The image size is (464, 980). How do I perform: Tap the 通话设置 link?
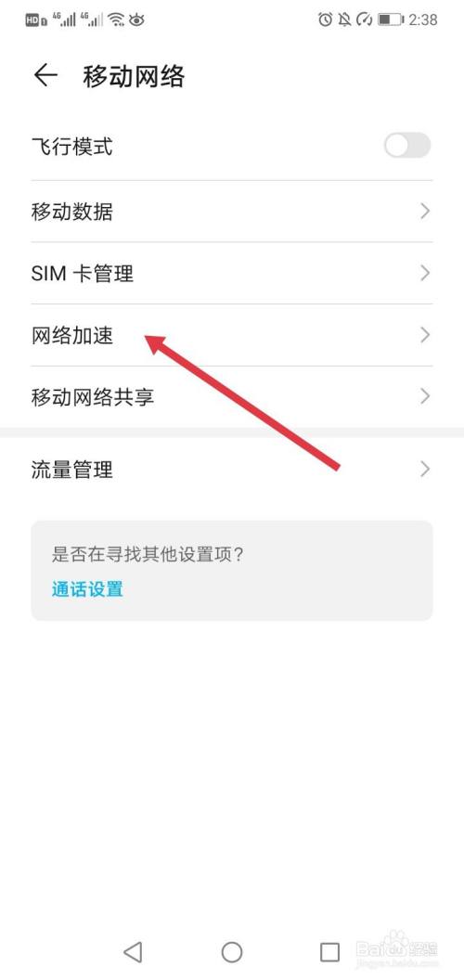click(x=87, y=588)
